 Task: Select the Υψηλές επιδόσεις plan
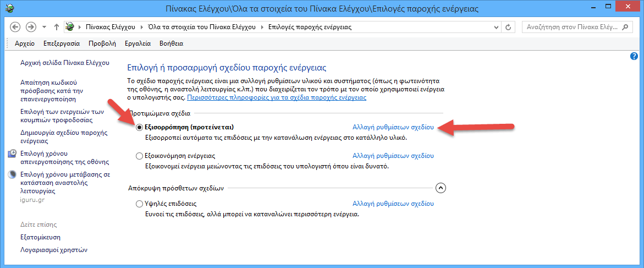click(x=139, y=204)
